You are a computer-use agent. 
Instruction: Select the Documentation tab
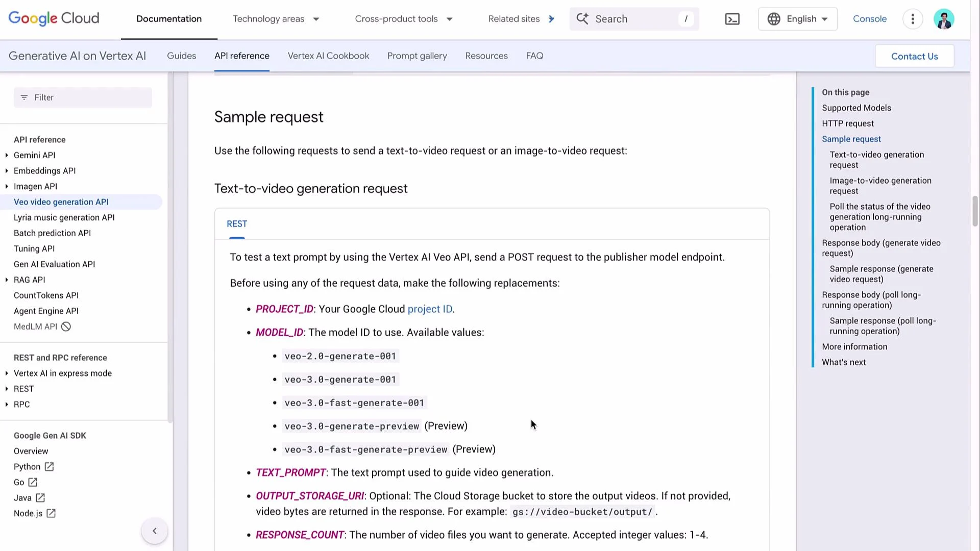[x=169, y=19]
